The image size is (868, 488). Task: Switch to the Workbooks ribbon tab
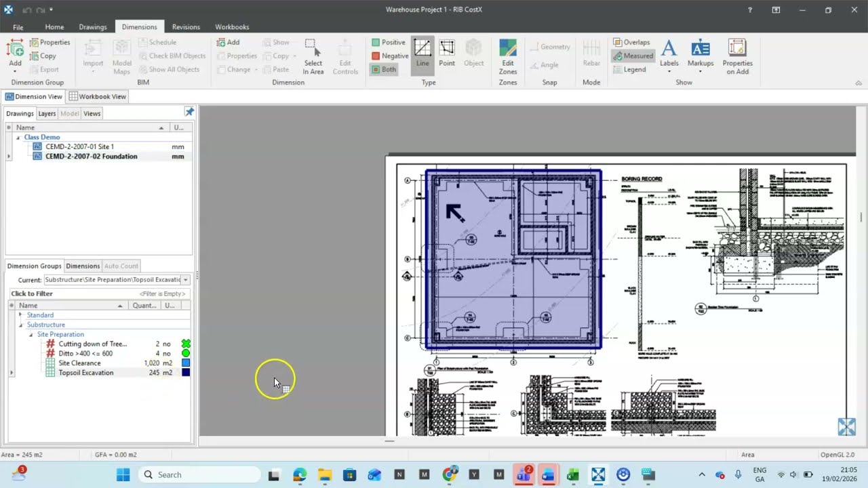click(x=232, y=27)
